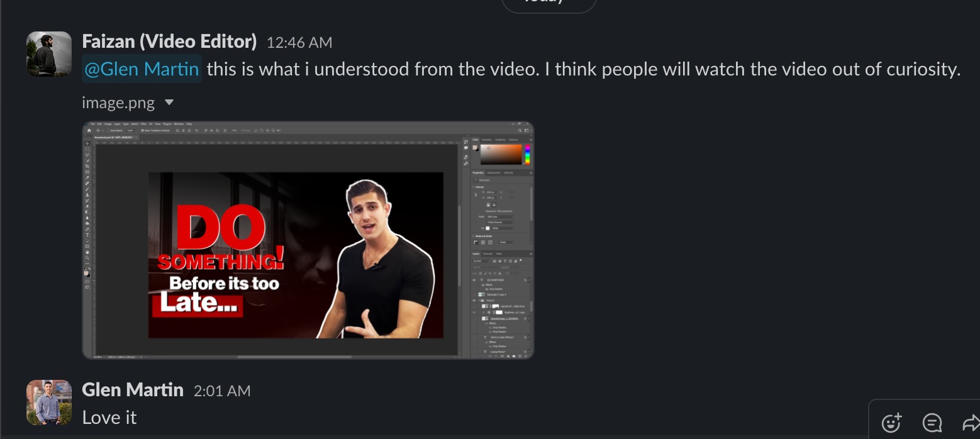Click the 2:01 AM message timestamp
The width and height of the screenshot is (980, 439).
[x=222, y=391]
